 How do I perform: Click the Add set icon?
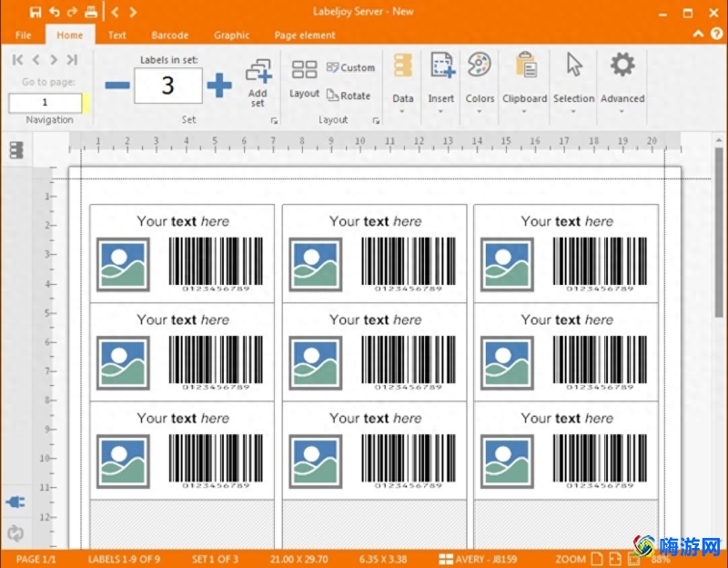(x=258, y=71)
